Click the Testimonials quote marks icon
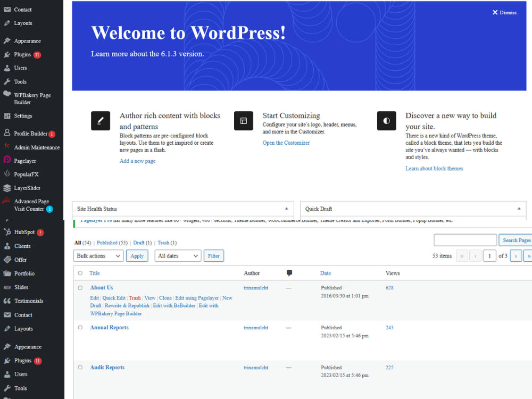532x399 pixels. (x=7, y=301)
